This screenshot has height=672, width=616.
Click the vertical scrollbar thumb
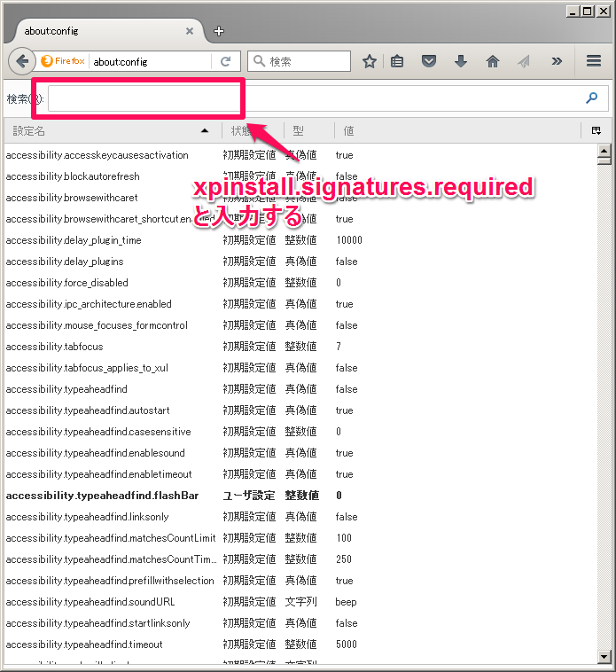tap(604, 160)
